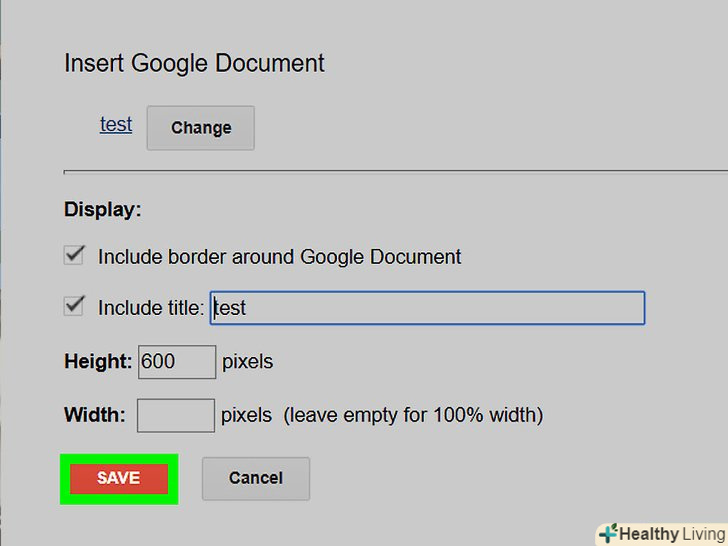The height and width of the screenshot is (546, 728).
Task: Focus the Height input showing 600
Action: coord(177,362)
